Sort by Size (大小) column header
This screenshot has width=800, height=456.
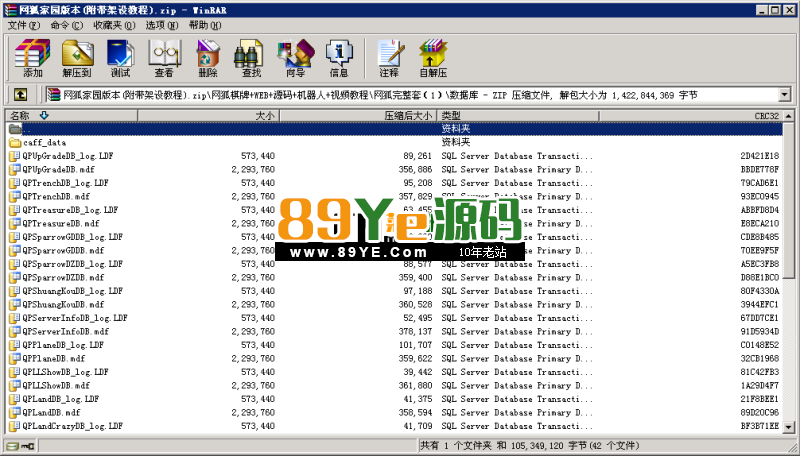point(209,116)
